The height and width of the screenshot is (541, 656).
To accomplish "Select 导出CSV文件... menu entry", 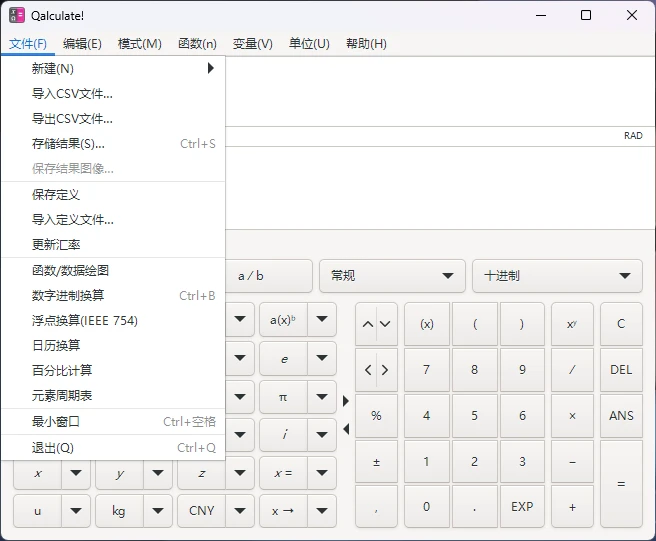I will click(x=113, y=118).
